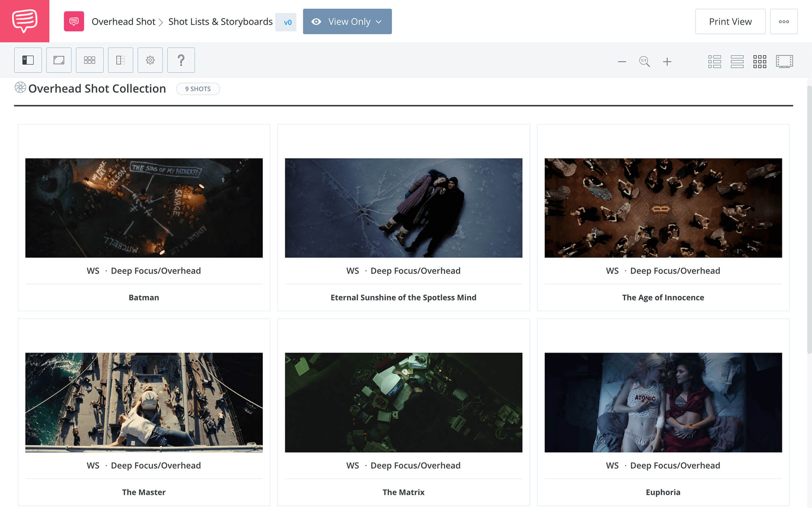Image resolution: width=812 pixels, height=508 pixels.
Task: Open The Age of Innocence thumbnail
Action: point(663,208)
